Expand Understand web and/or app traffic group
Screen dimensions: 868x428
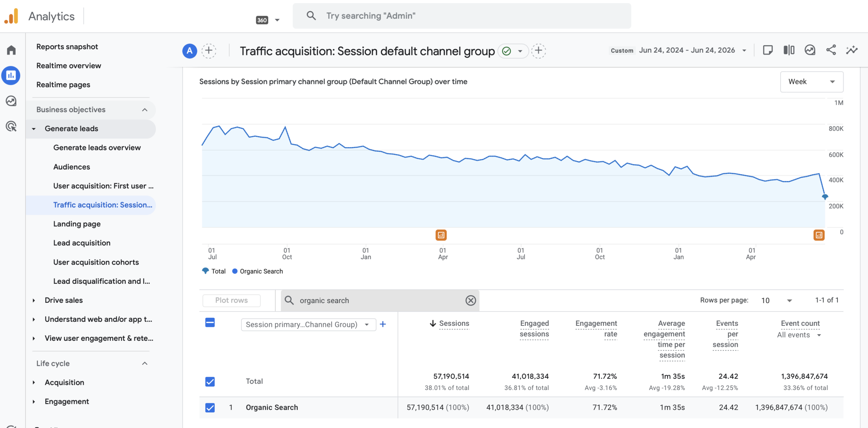[x=34, y=319]
